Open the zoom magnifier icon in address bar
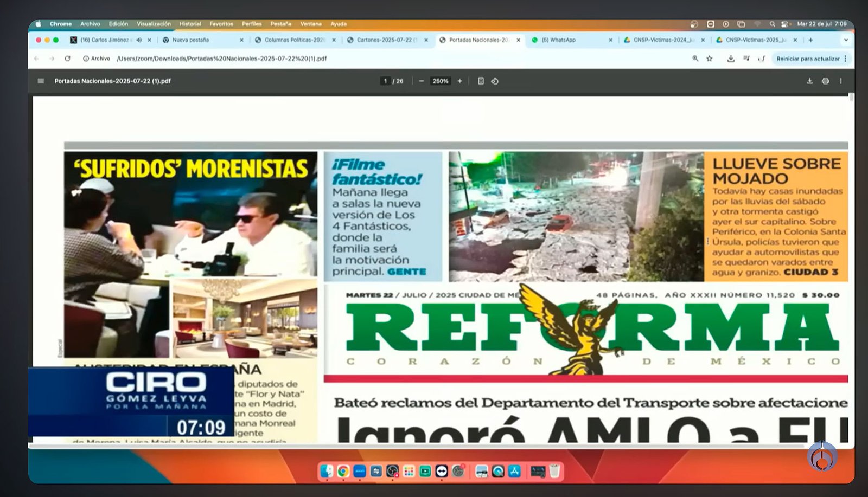 click(x=695, y=59)
